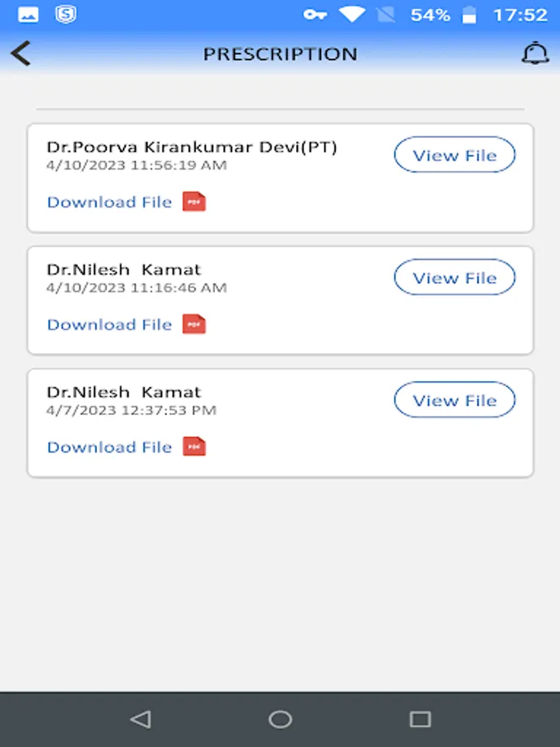560x747 pixels.
Task: View file for 4/7/2023 12:37:53 PM prescription
Action: pyautogui.click(x=455, y=401)
